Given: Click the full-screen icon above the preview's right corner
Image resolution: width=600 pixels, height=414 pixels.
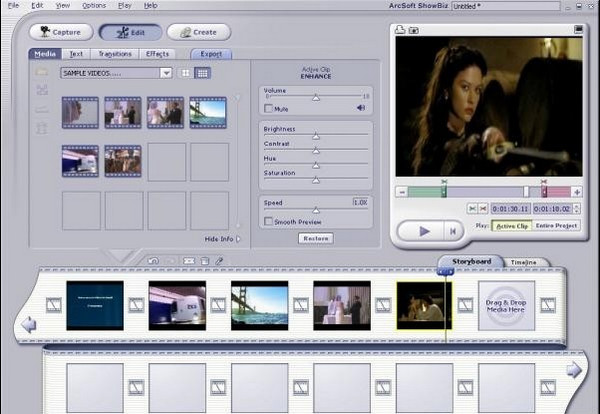Looking at the screenshot, I should (578, 29).
